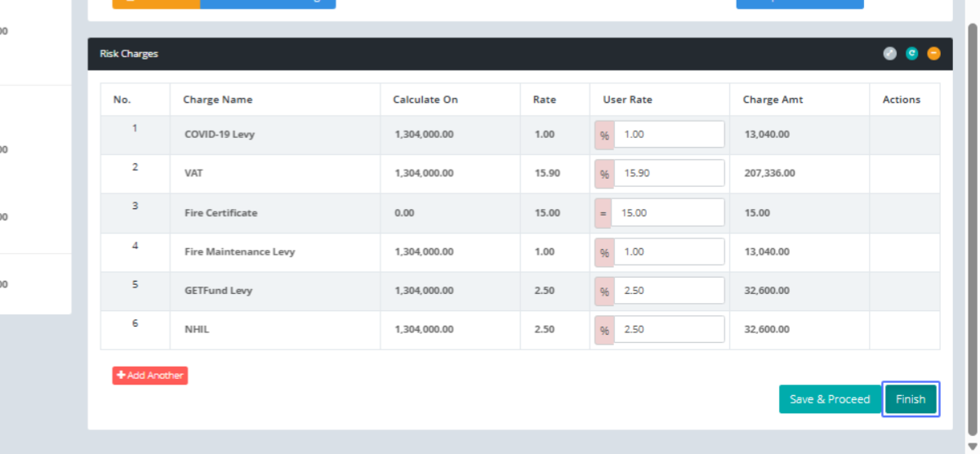Click the Charge Name column header

tap(217, 100)
